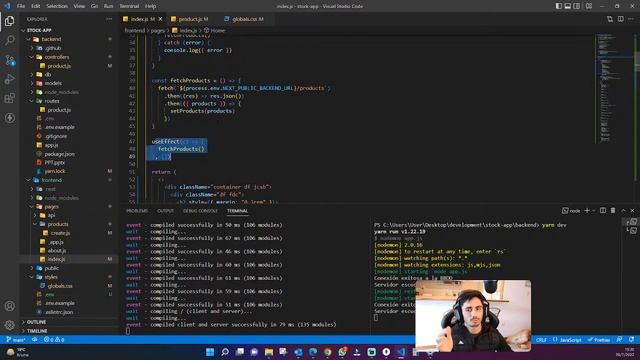Switch to the product.js editor tab

[x=190, y=19]
